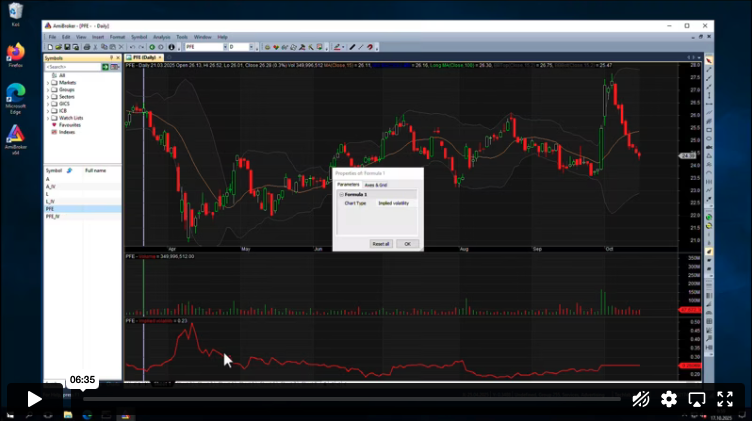Click the video progress bar
The image size is (752, 421).
tap(352, 398)
